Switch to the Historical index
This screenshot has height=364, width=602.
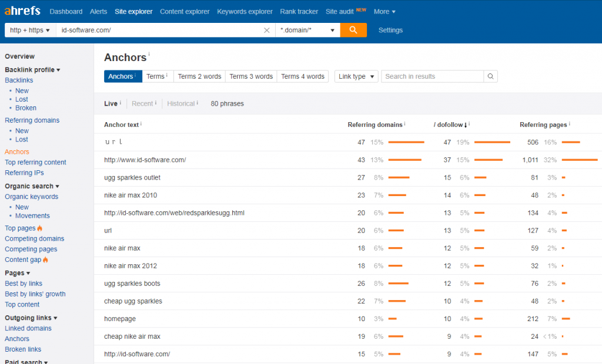tap(181, 103)
